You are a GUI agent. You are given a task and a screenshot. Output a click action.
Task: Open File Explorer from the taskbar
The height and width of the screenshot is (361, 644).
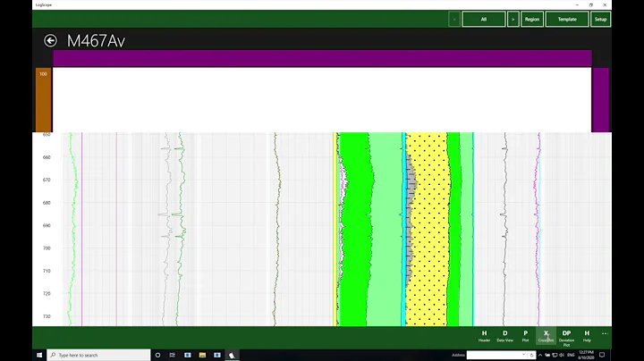point(202,355)
